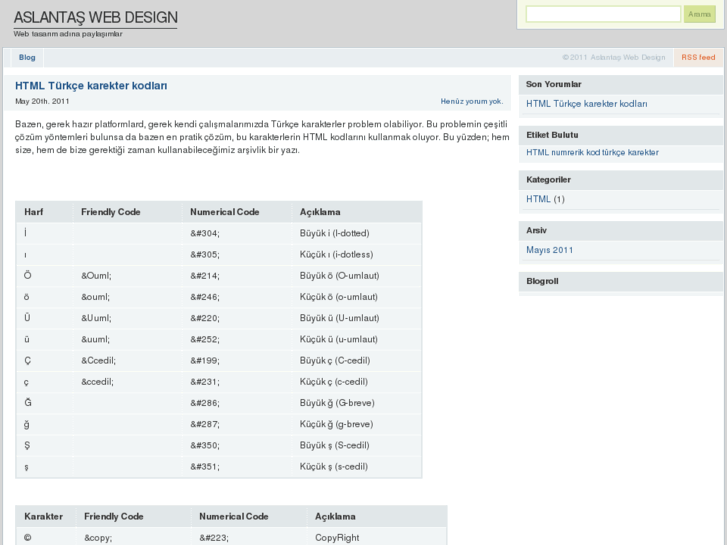Open HTML Türkçe karakter kodları under Son Yorumlar
727x545 pixels.
click(x=586, y=104)
